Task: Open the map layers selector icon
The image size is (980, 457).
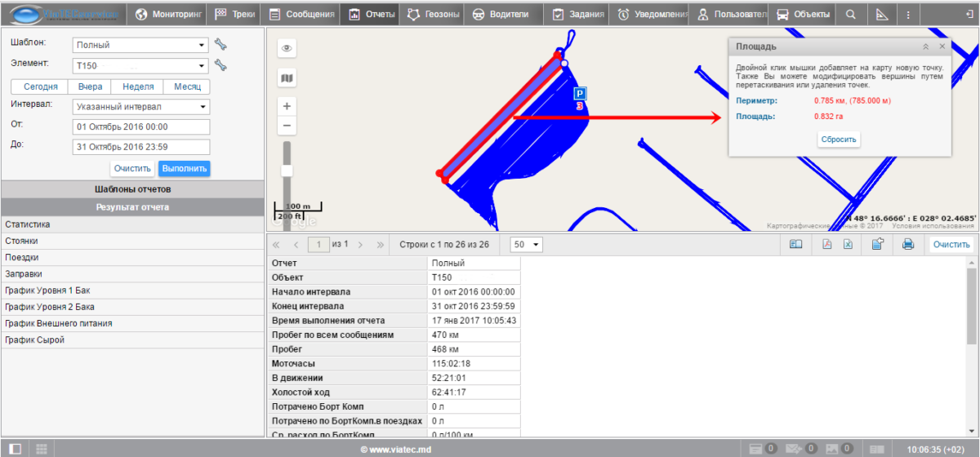Action: 287,78
